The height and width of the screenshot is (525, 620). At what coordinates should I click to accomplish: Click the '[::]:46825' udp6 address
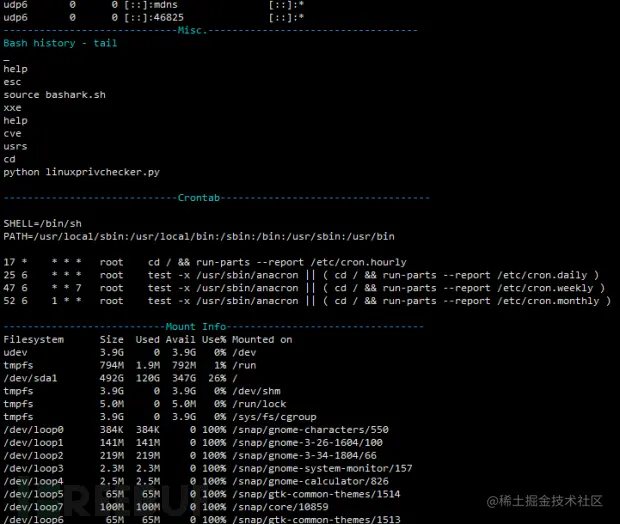[154, 17]
